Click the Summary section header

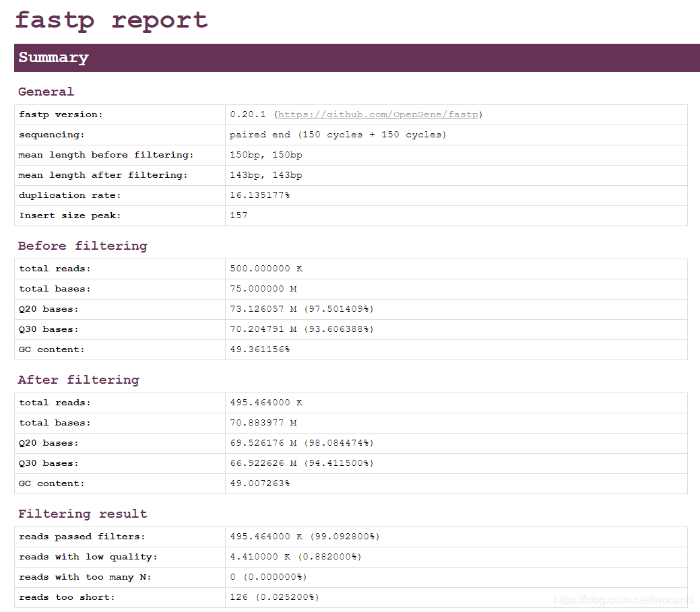[x=356, y=57]
